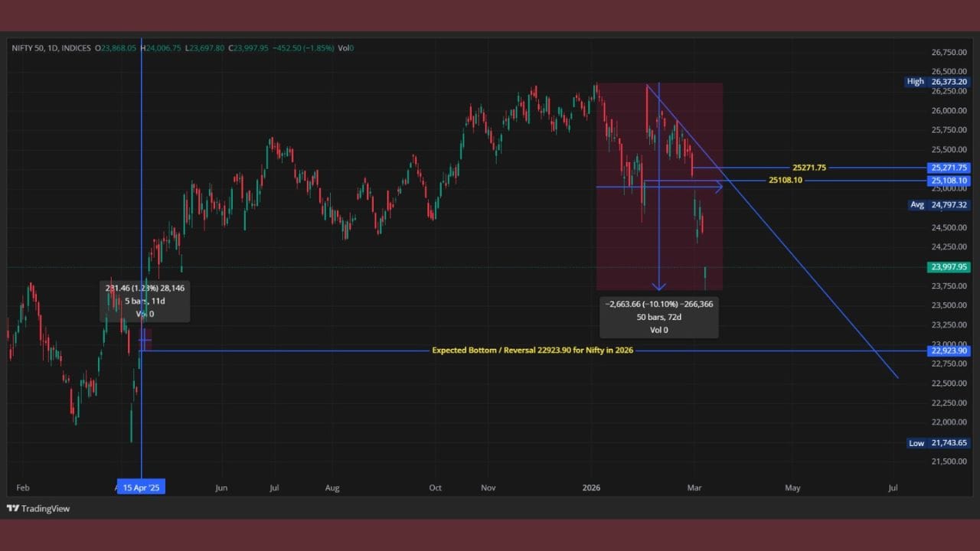
Task: Click the TradingView logo icon
Action: (13, 508)
